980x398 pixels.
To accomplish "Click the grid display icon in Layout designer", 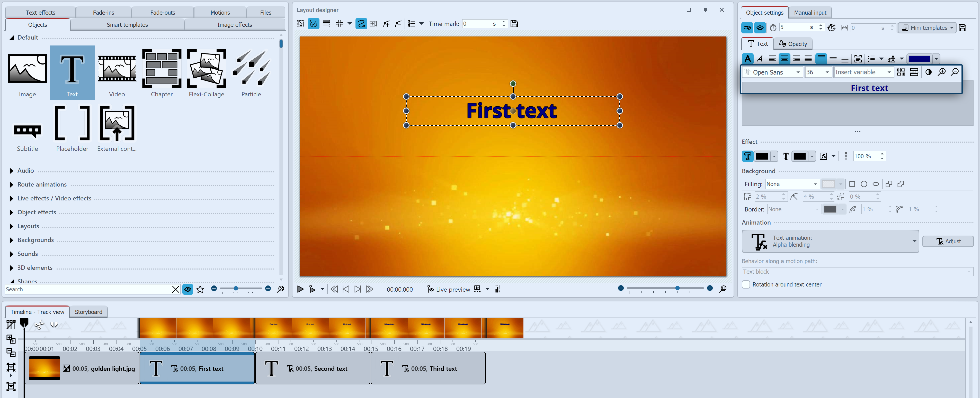I will point(340,23).
